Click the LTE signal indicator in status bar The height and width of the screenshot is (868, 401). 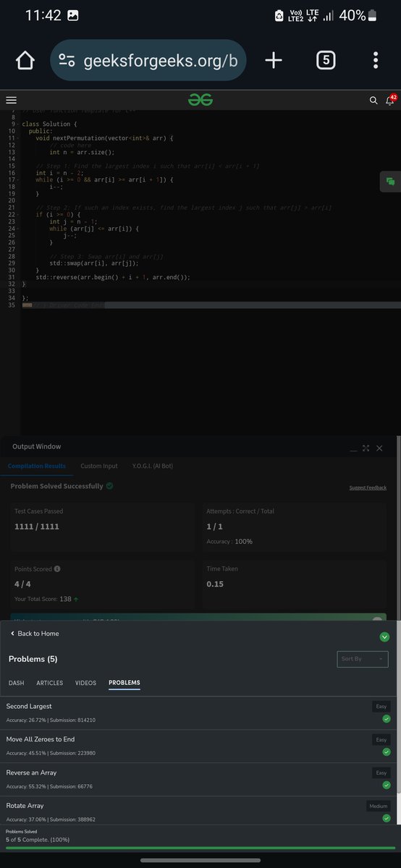pos(312,15)
